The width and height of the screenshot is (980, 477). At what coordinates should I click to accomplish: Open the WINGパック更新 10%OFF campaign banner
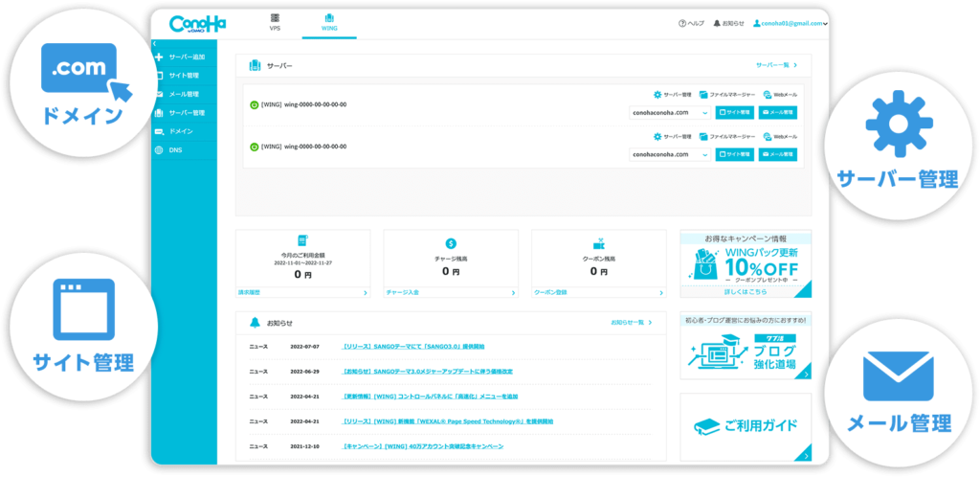click(746, 264)
